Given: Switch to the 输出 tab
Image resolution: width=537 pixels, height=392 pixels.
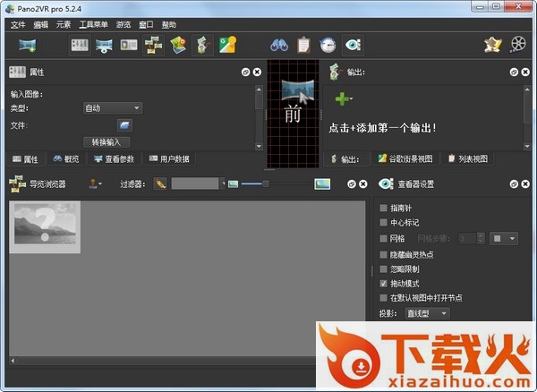Looking at the screenshot, I should click(x=345, y=159).
